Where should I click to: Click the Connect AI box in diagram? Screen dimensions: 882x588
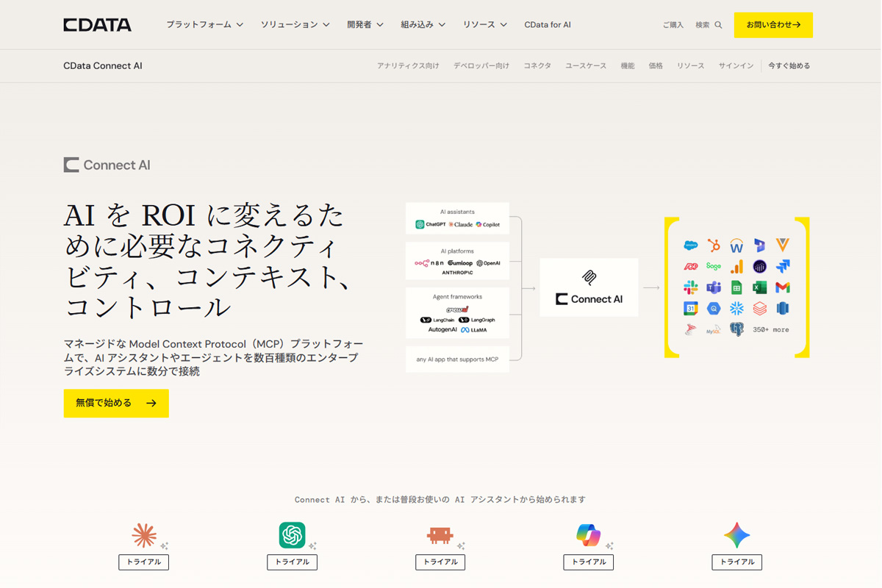point(589,287)
